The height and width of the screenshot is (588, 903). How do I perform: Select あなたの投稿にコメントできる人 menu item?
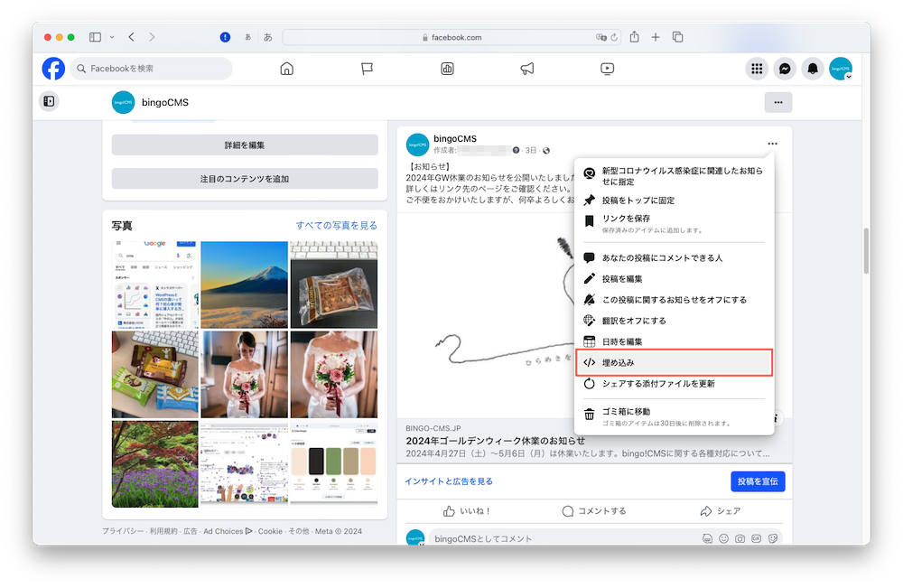(x=674, y=258)
